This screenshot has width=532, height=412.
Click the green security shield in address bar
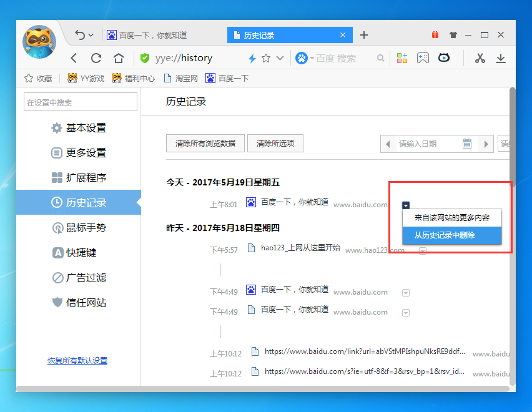tap(144, 58)
